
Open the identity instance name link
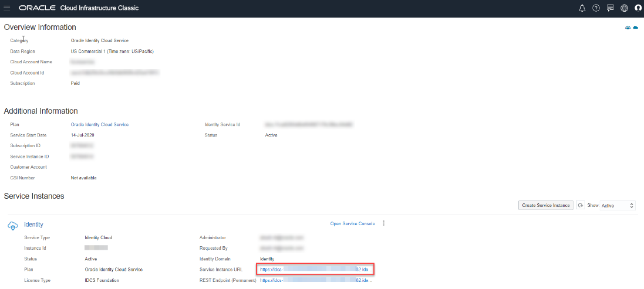33,225
